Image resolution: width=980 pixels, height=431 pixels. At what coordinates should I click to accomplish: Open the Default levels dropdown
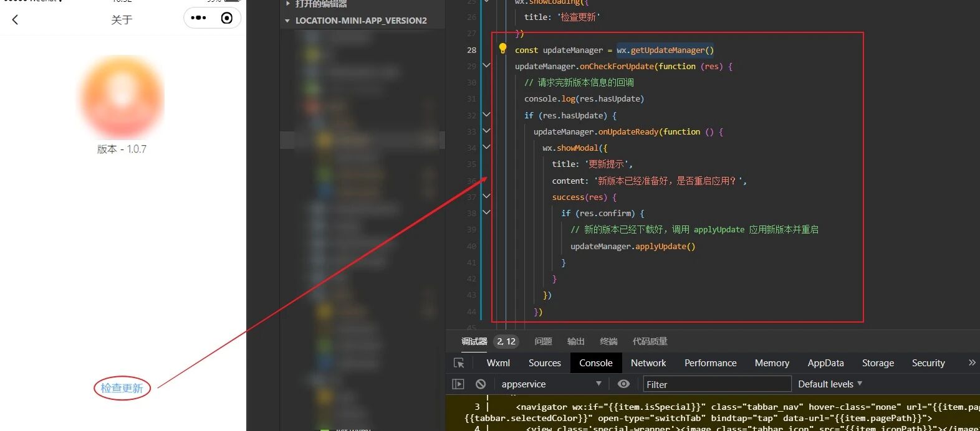point(830,384)
